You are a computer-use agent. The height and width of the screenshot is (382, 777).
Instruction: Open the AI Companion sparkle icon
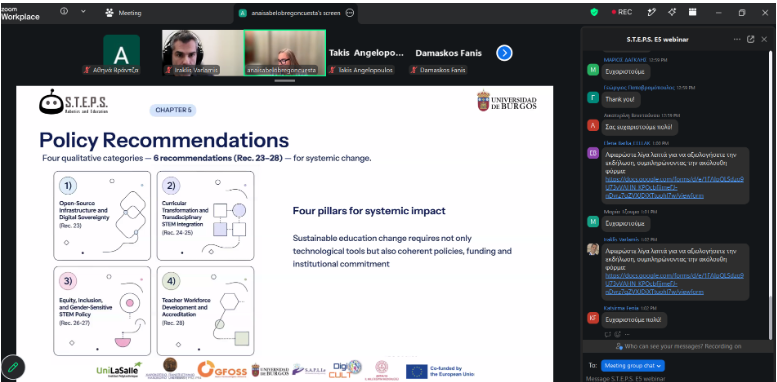point(672,12)
